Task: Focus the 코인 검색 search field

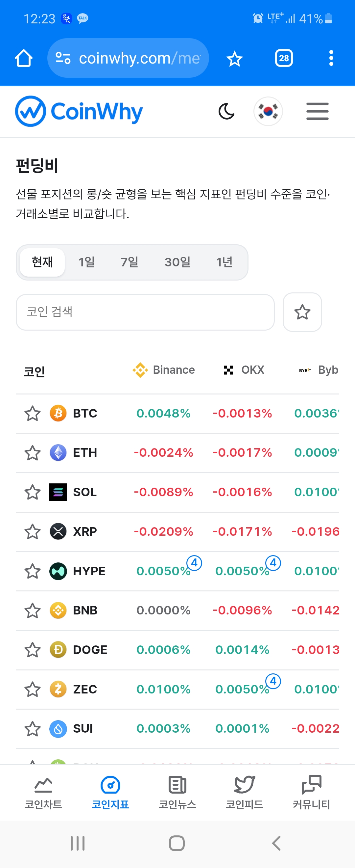Action: tap(145, 312)
